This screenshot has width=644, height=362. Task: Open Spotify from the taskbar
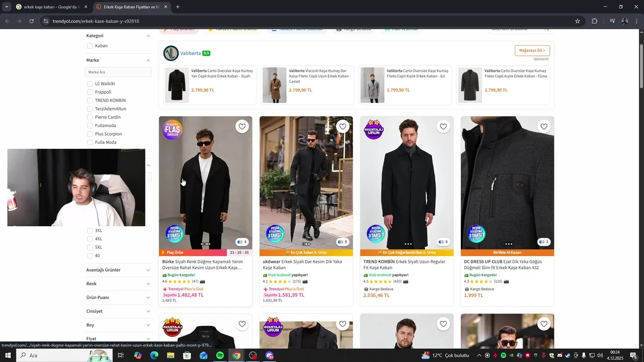click(220, 355)
